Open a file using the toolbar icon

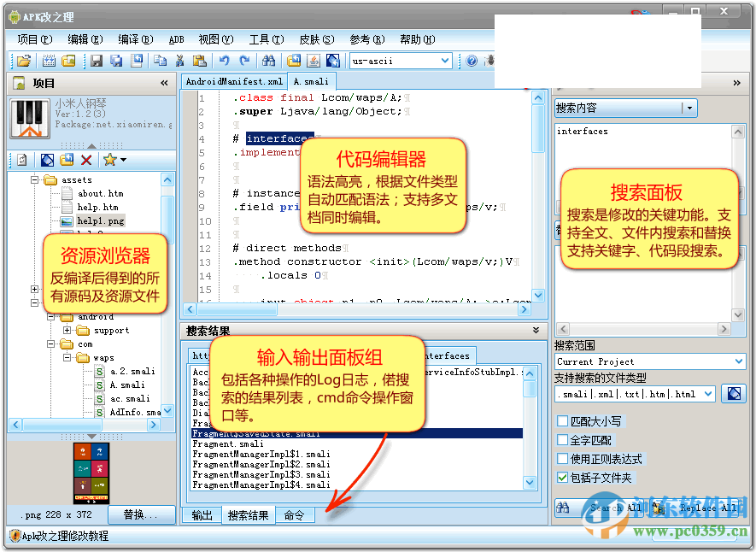click(x=22, y=61)
